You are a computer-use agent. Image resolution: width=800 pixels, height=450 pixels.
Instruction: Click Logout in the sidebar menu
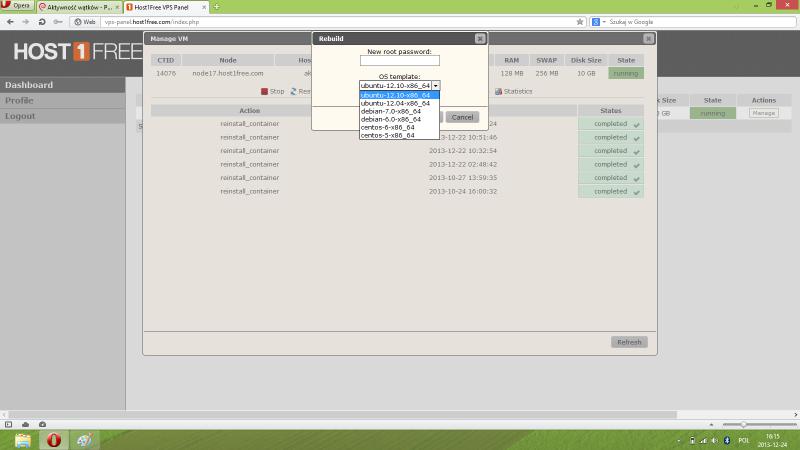click(20, 116)
